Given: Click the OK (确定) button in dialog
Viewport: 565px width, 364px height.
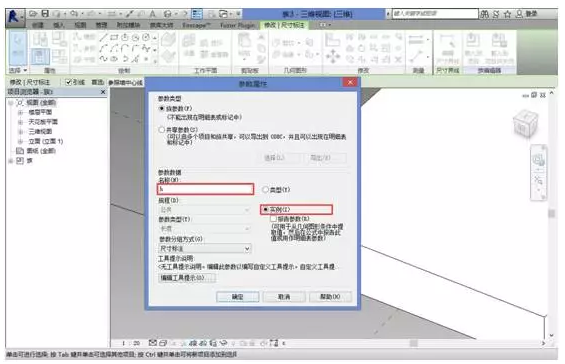Looking at the screenshot, I should 237,297.
